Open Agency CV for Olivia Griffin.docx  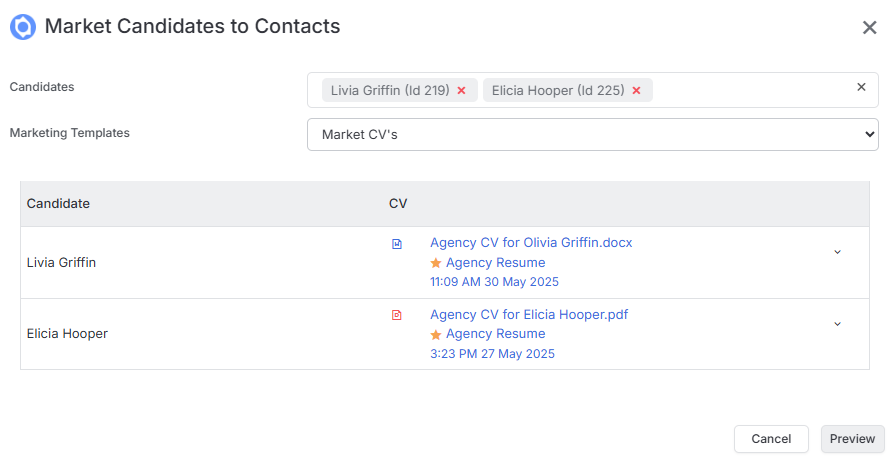point(531,243)
